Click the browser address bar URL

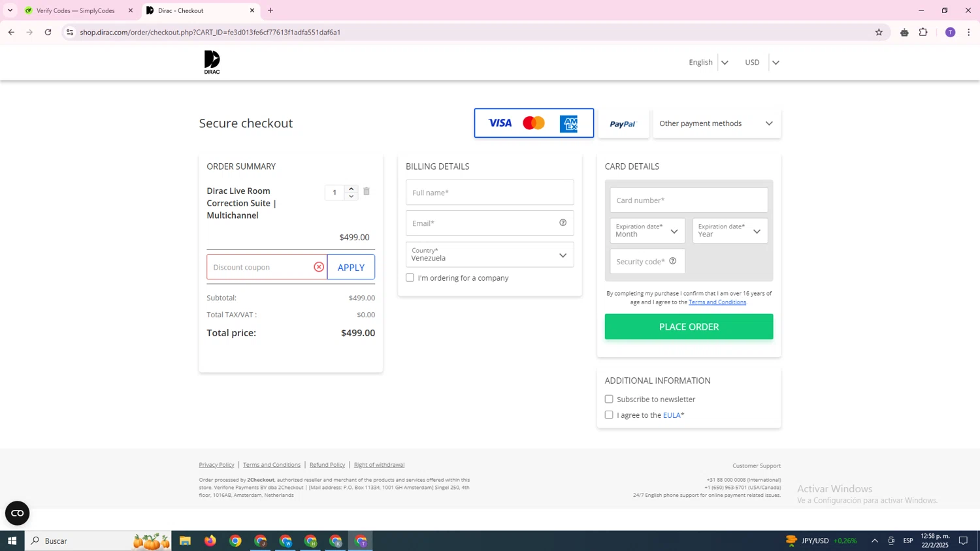(x=210, y=32)
